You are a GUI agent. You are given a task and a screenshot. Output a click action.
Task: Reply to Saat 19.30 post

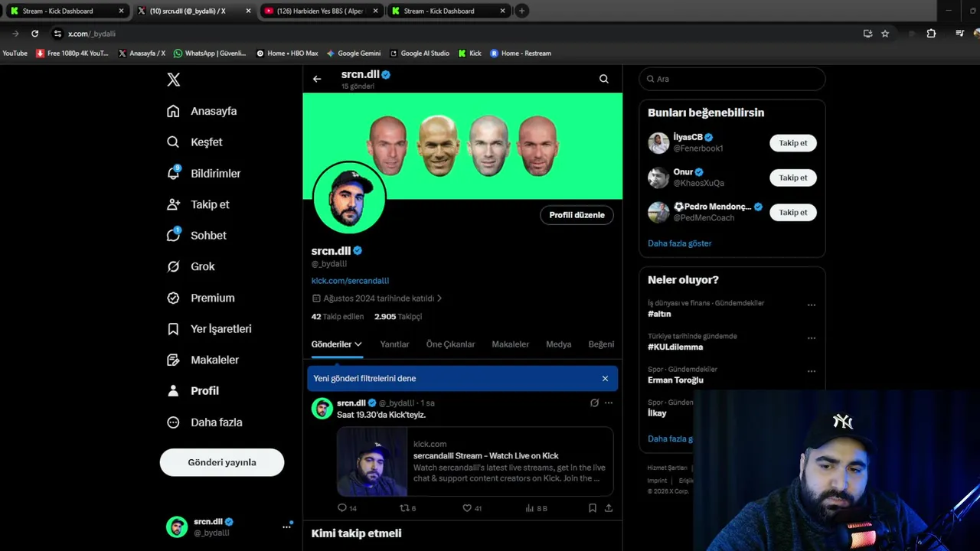pyautogui.click(x=342, y=507)
